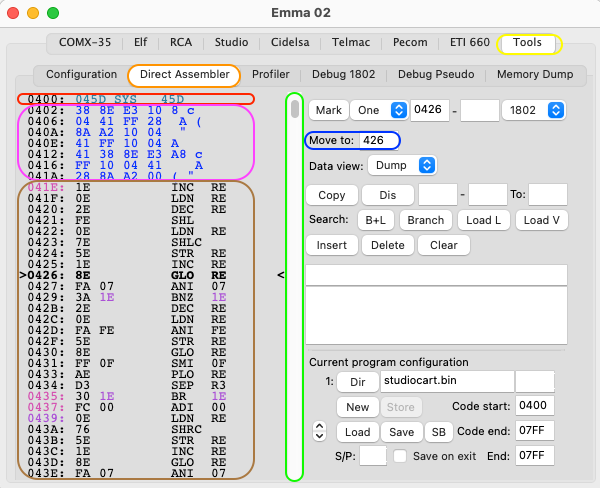Viewport: 600px width, 488px height.
Task: Open the Elf tab
Action: (x=140, y=42)
